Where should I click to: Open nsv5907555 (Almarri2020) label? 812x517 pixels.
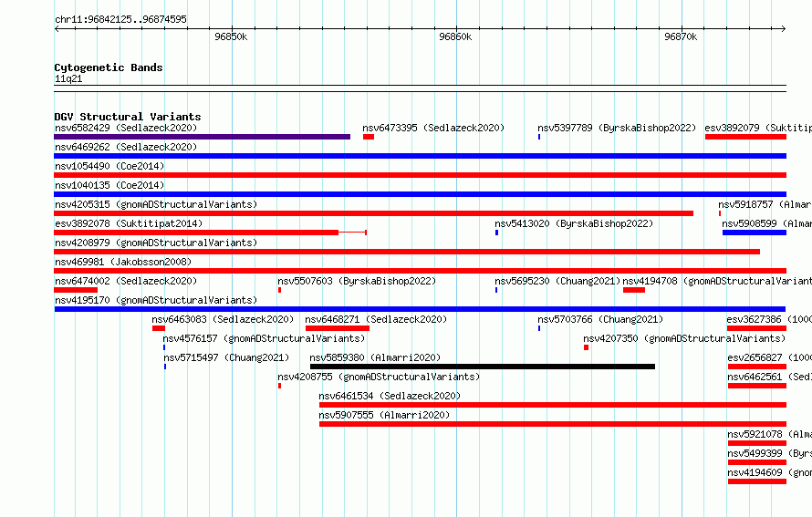point(384,415)
